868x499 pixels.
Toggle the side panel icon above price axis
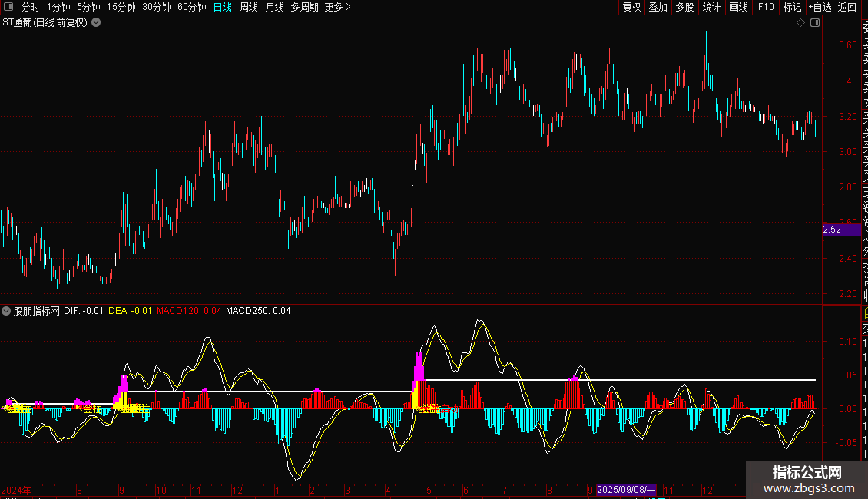pyautogui.click(x=815, y=23)
